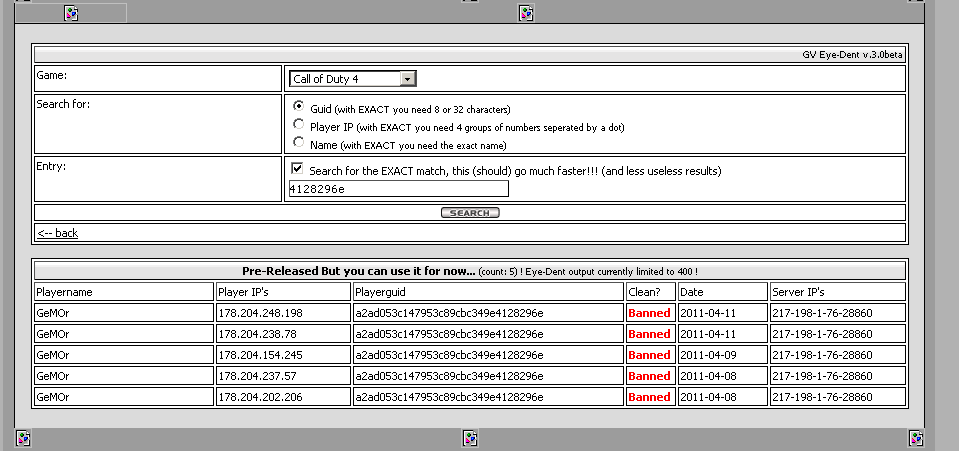Click the SEARCH button
Screen dimensions: 959x451
(x=470, y=212)
